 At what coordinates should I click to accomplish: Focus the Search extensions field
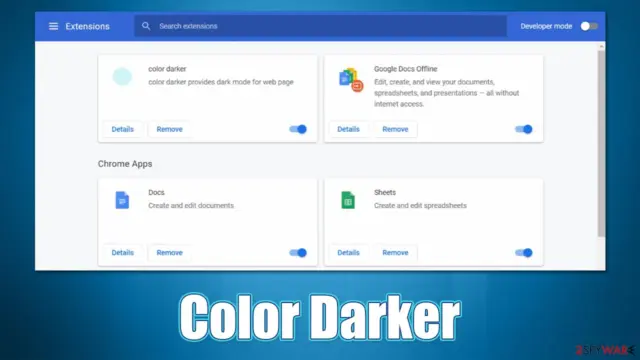click(320, 26)
